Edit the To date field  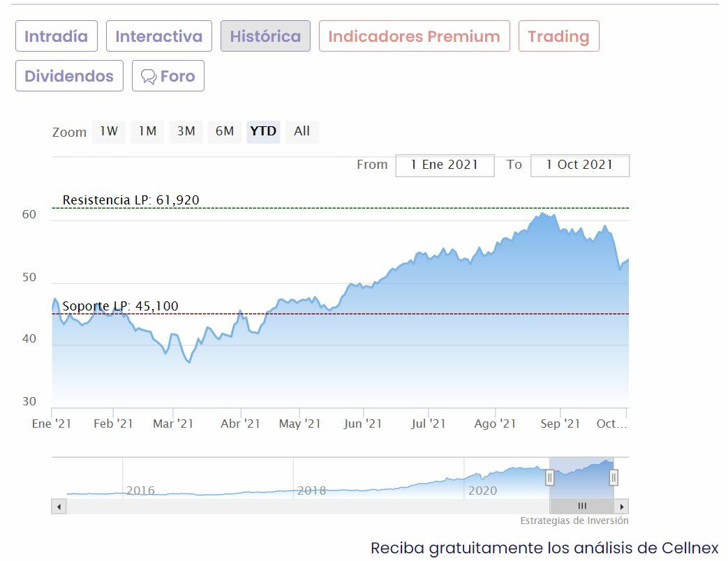(x=579, y=165)
